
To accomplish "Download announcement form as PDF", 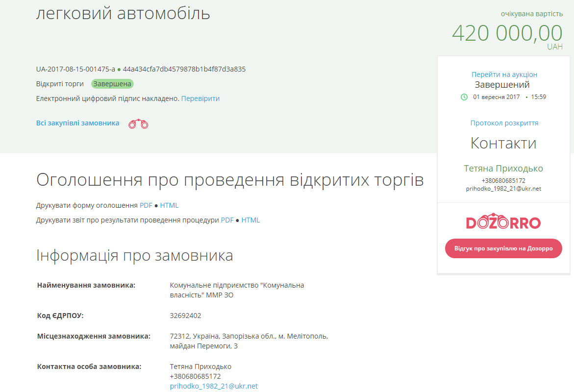I will pos(145,205).
